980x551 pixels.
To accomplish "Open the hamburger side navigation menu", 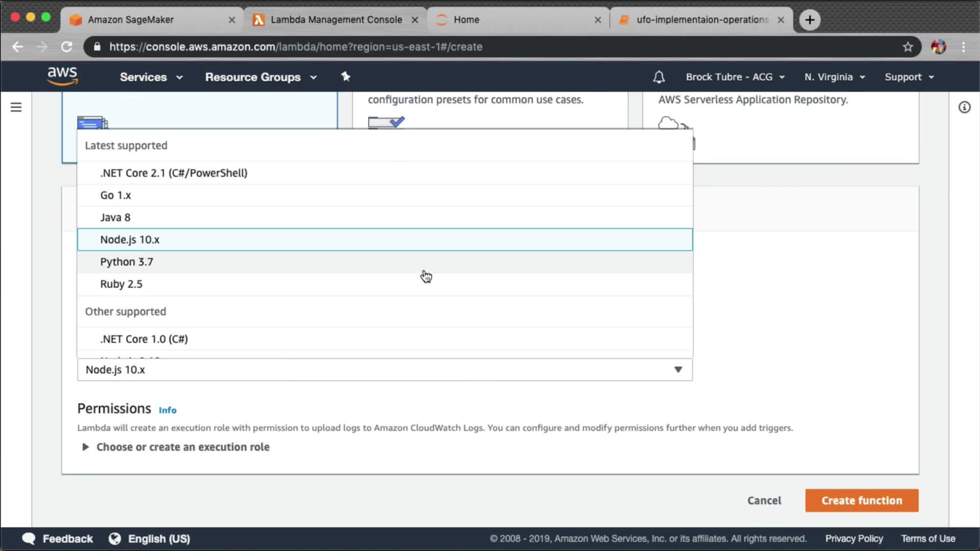I will point(16,107).
